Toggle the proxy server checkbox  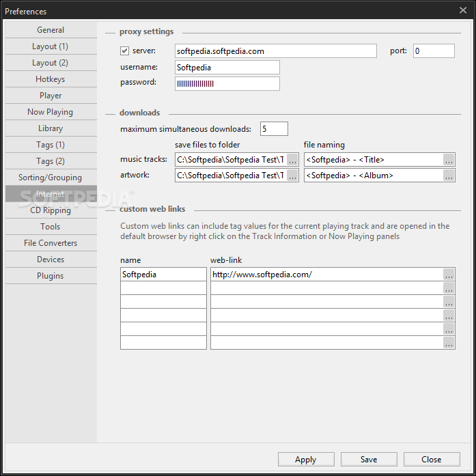point(124,51)
